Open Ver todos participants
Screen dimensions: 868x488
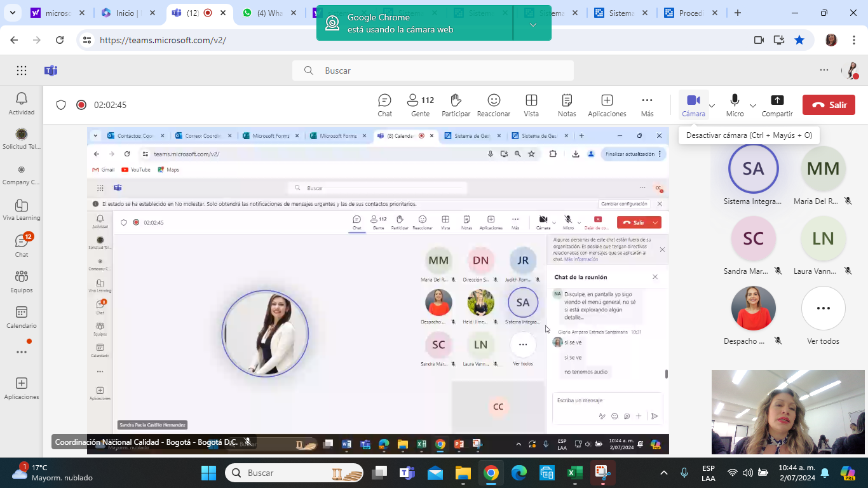[823, 316]
